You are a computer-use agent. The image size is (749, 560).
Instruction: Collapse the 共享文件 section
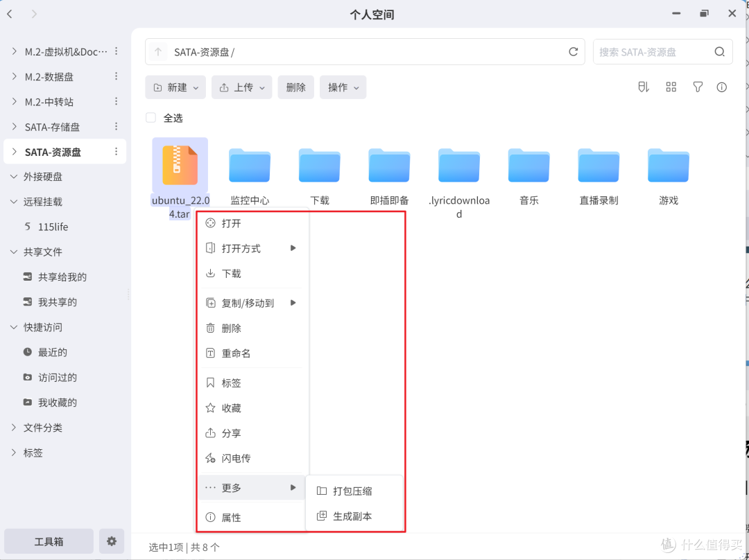click(x=14, y=252)
